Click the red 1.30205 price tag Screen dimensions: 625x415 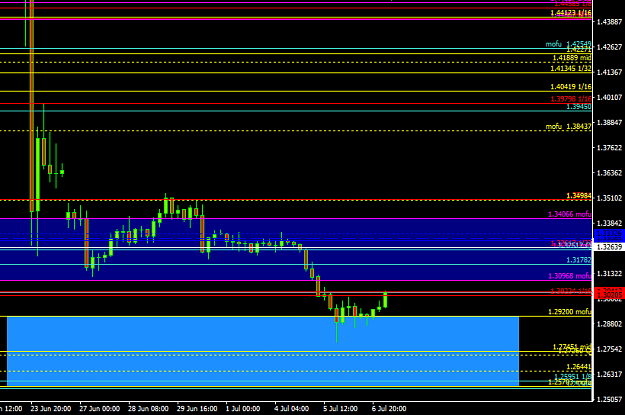pyautogui.click(x=609, y=295)
